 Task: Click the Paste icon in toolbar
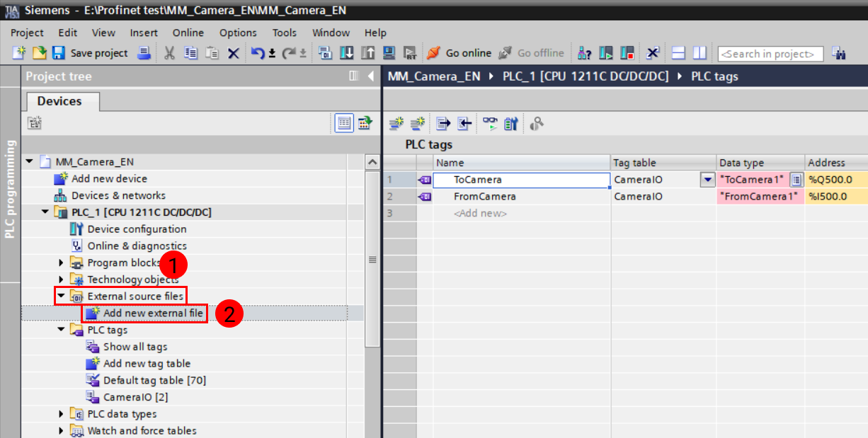point(212,53)
